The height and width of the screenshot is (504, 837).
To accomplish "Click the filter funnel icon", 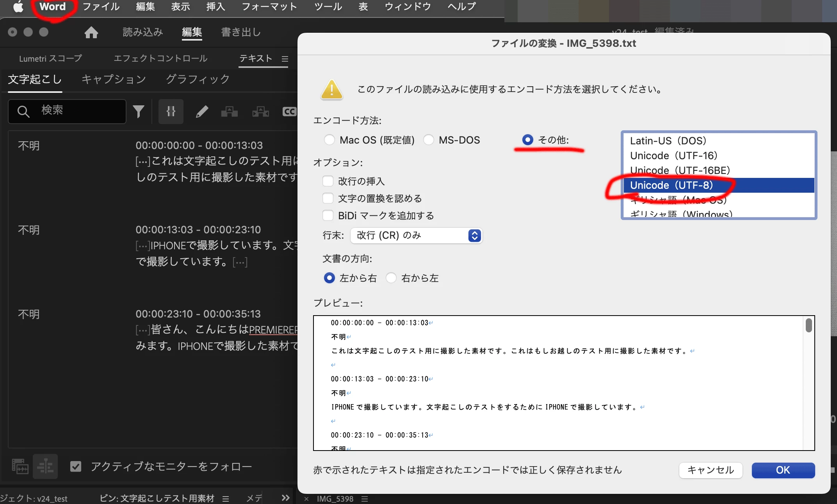I will pos(139,112).
